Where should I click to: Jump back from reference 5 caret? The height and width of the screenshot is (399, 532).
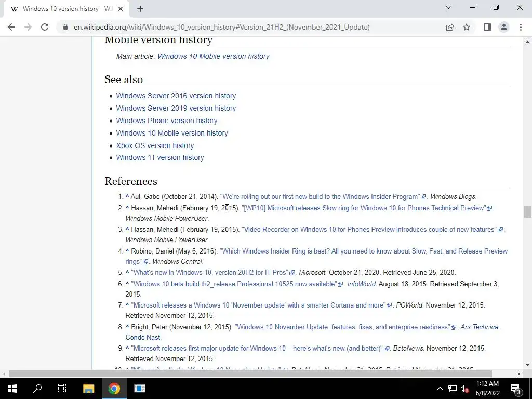pos(127,273)
